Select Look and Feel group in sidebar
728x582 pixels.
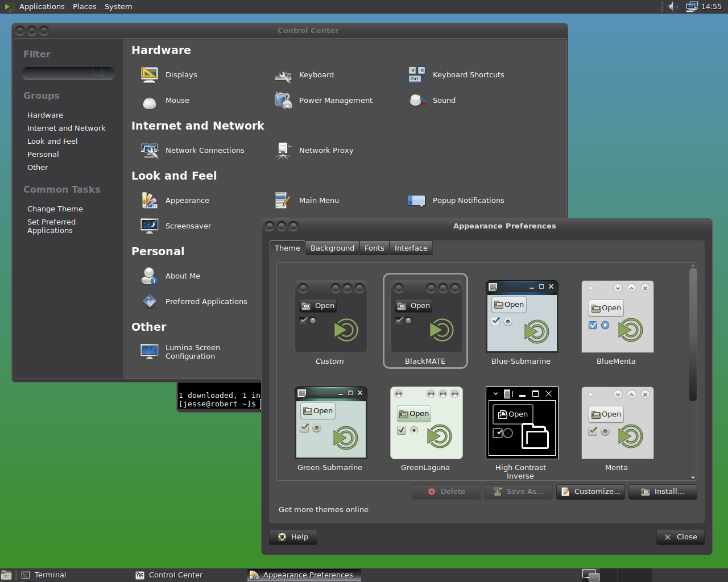coord(52,142)
